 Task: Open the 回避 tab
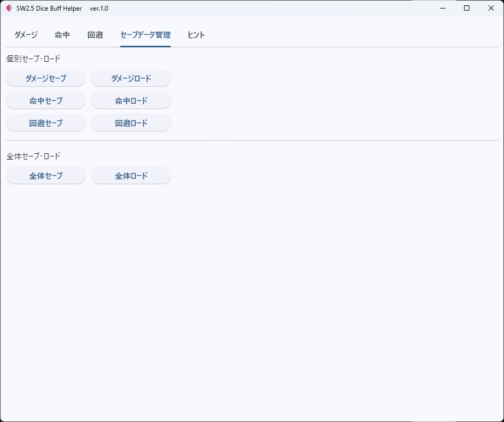click(x=95, y=35)
